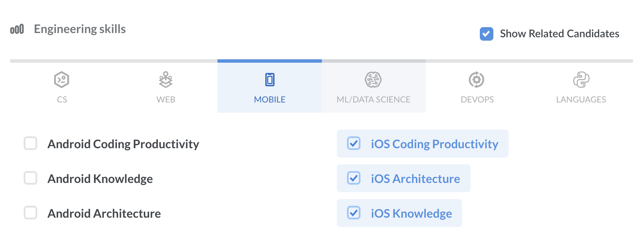This screenshot has width=644, height=238.
Task: Click the iOS Knowledge skill label
Action: click(411, 213)
